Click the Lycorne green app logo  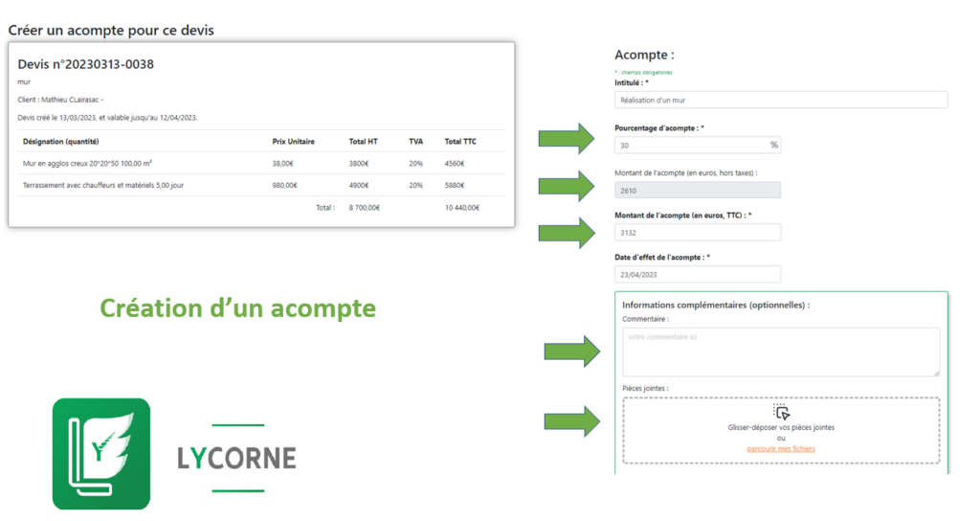click(101, 454)
